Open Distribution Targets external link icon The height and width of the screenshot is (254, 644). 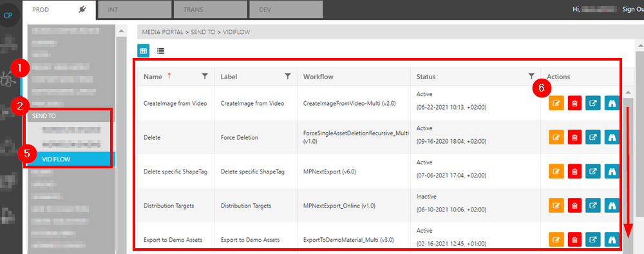click(593, 206)
